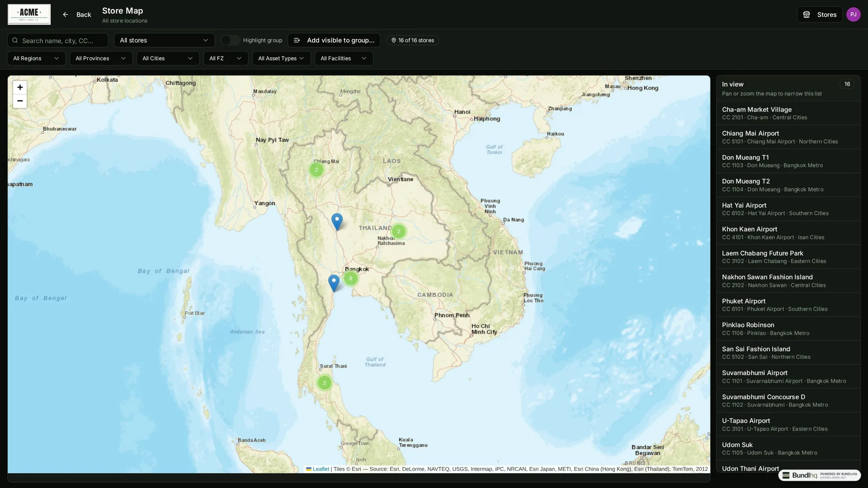Select Udom Suk store

pyautogui.click(x=788, y=448)
